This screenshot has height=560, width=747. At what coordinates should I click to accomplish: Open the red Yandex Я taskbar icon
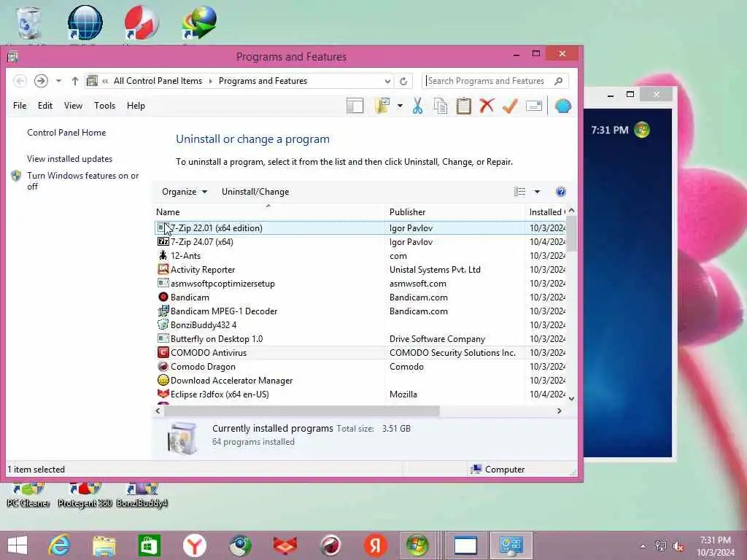pos(376,545)
